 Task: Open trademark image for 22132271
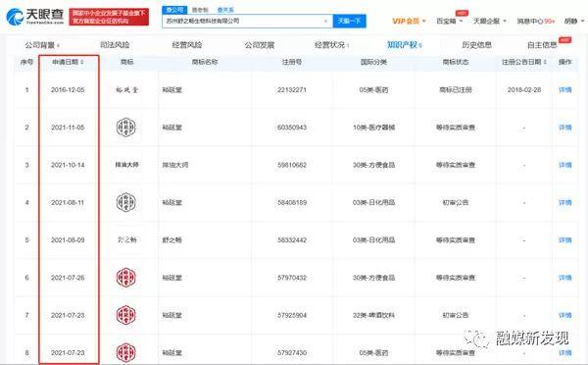[126, 90]
